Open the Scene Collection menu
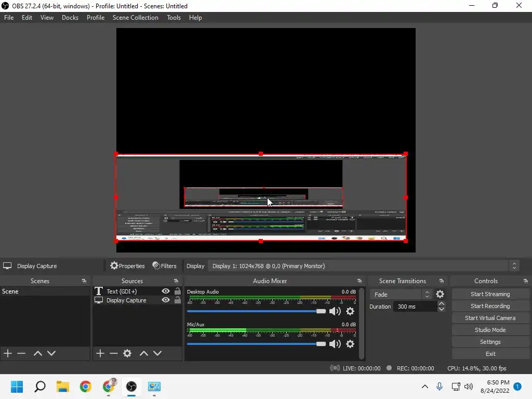This screenshot has height=399, width=532. 136,18
